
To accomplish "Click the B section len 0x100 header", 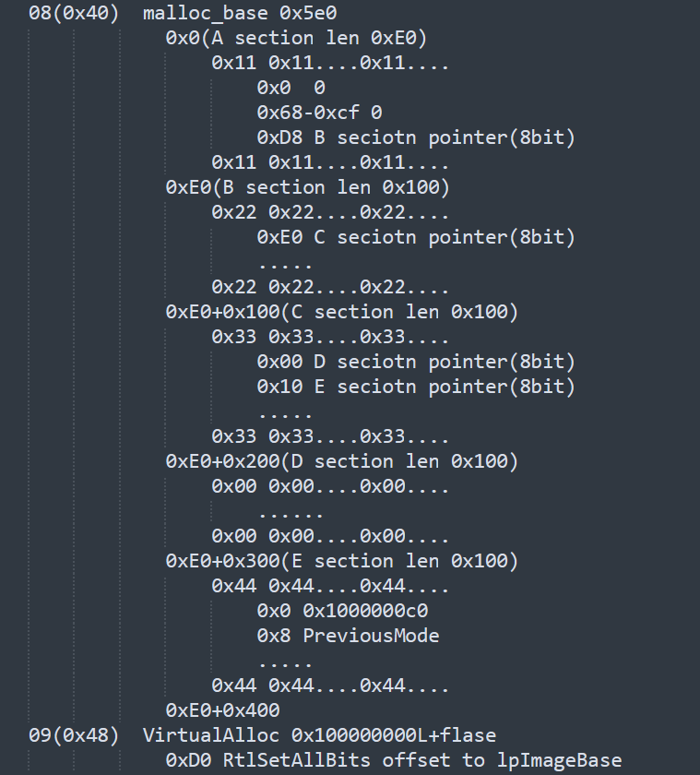I will tap(307, 187).
